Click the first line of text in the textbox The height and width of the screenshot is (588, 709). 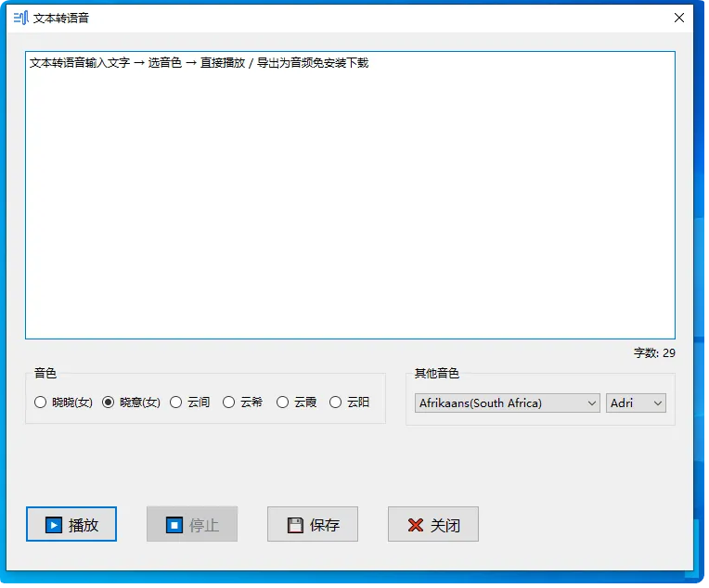coord(200,63)
